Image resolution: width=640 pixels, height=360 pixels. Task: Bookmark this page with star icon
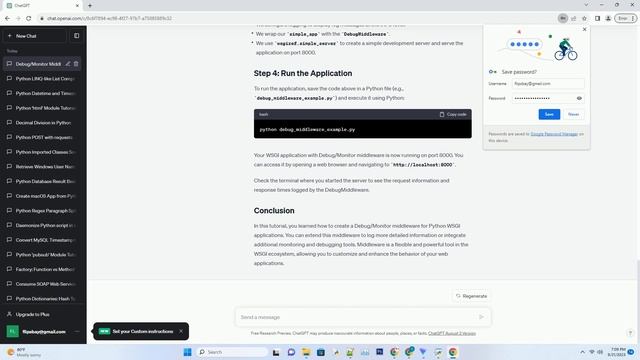tap(584, 18)
